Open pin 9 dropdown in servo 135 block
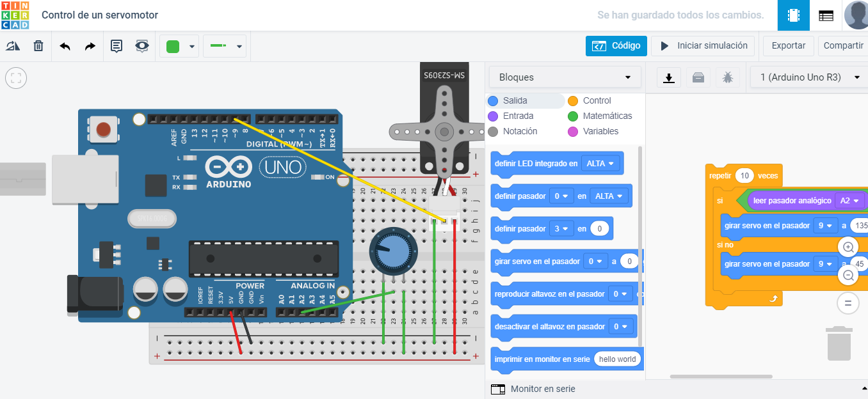868x399 pixels. click(826, 226)
